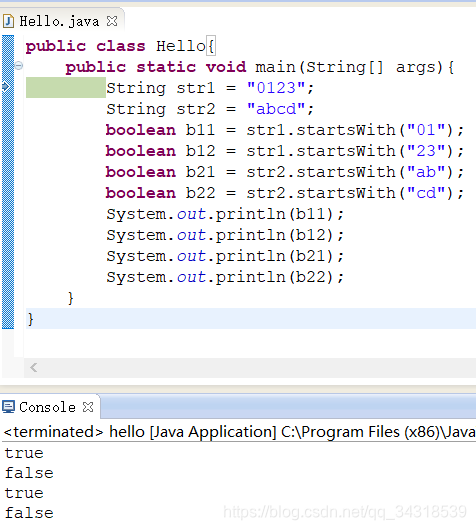This screenshot has width=476, height=530.
Task: Click the third console output line true
Action: point(24,493)
